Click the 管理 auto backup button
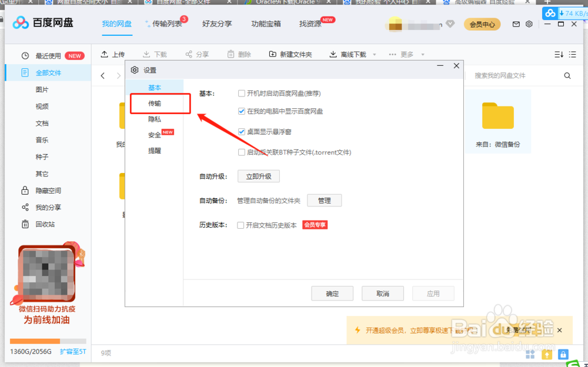588x367 pixels. tap(325, 201)
